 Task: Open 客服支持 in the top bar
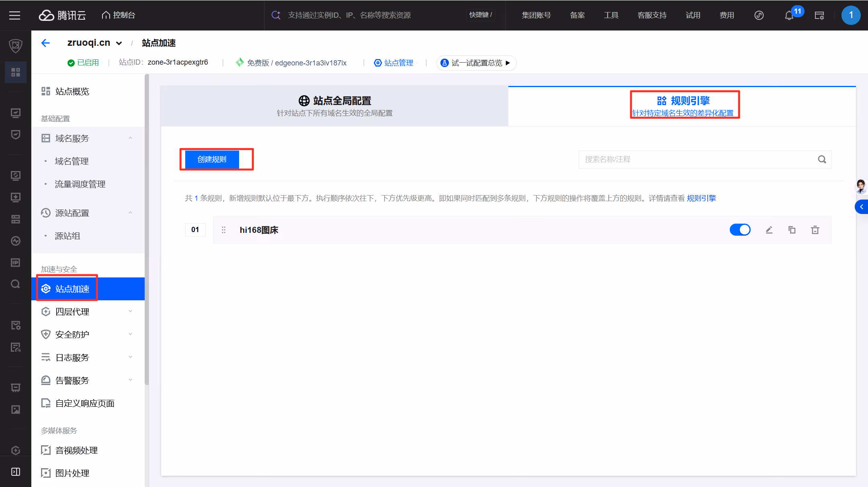click(x=652, y=15)
